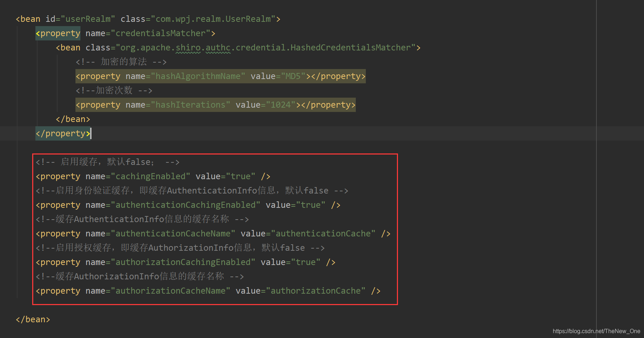This screenshot has width=644, height=338.
Task: Click the com.wpj.realm.UserRealm class value
Action: 213,19
